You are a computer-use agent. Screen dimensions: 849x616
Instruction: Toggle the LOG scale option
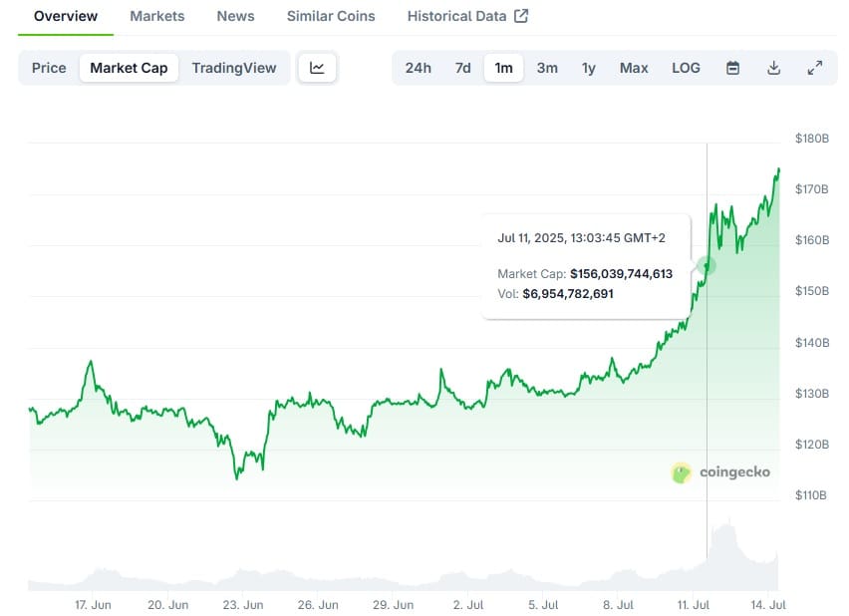(686, 68)
